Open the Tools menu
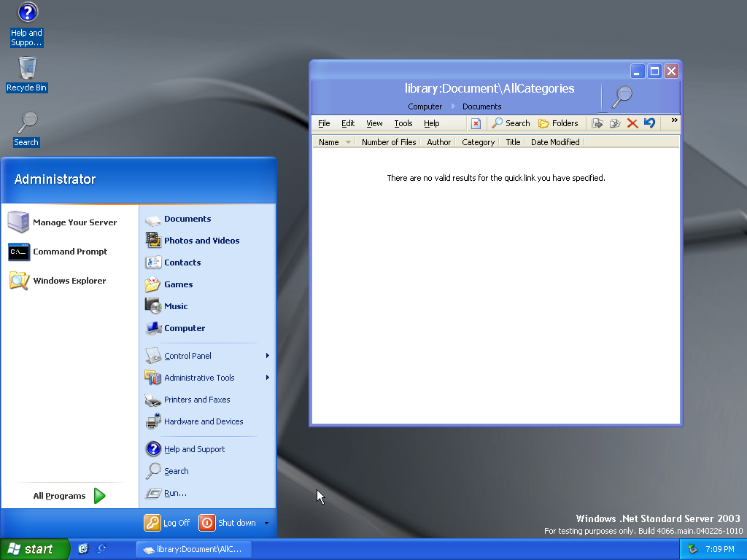Viewport: 747px width, 560px height. click(403, 123)
